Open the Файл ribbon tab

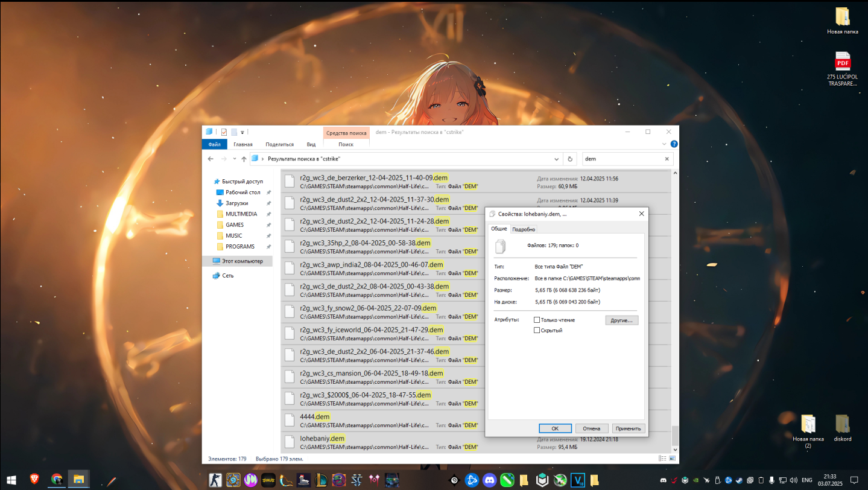tap(214, 144)
